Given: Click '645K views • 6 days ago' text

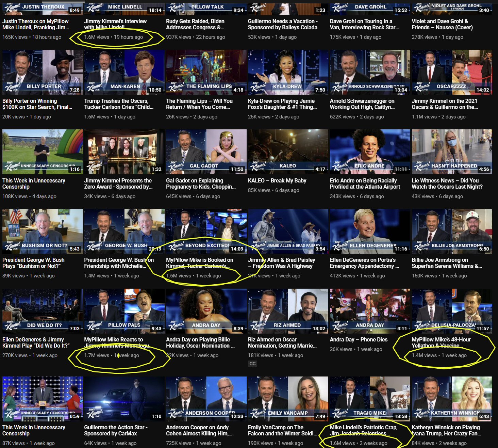Looking at the screenshot, I should pos(193,196).
